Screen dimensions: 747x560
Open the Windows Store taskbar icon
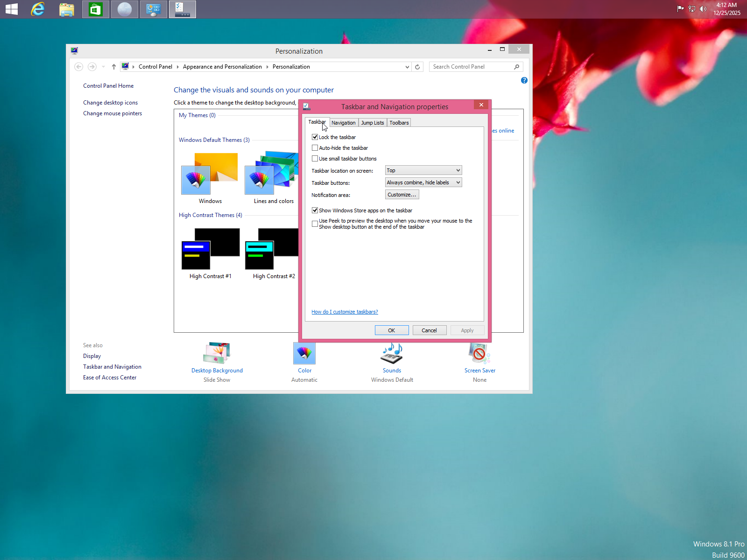(95, 9)
